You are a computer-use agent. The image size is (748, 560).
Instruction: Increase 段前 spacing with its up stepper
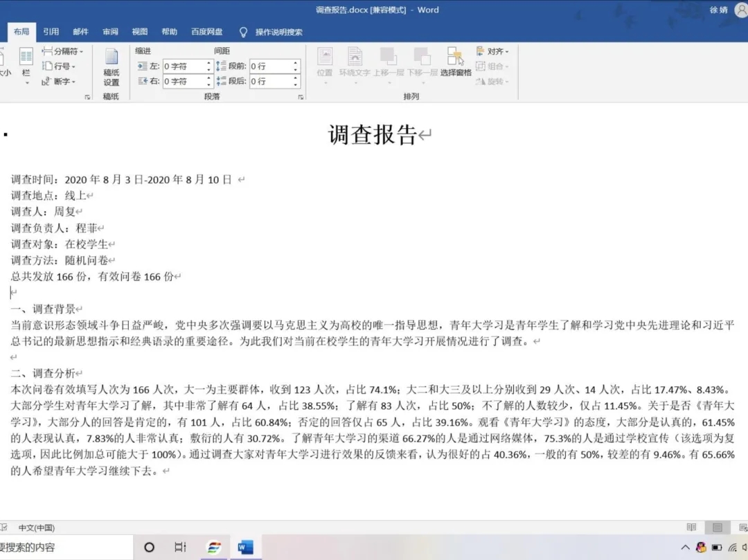(x=295, y=63)
